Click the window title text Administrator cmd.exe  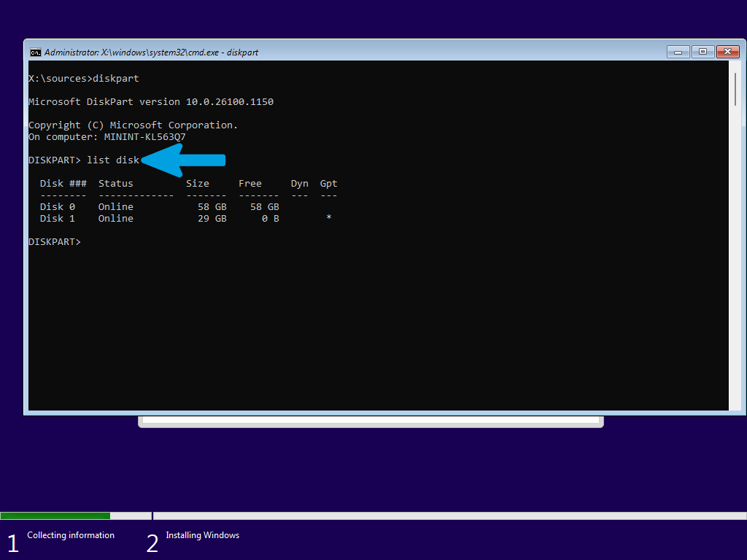(x=151, y=52)
